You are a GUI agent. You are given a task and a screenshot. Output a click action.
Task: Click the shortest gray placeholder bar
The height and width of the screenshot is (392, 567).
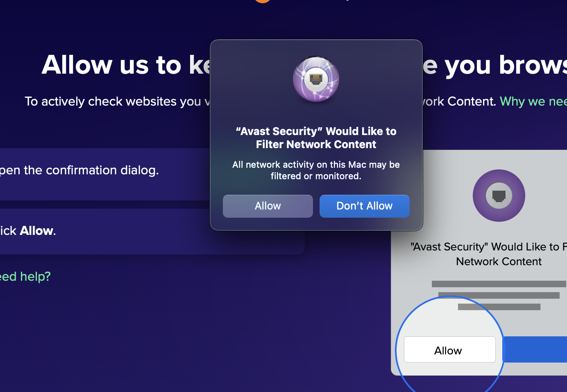click(499, 307)
